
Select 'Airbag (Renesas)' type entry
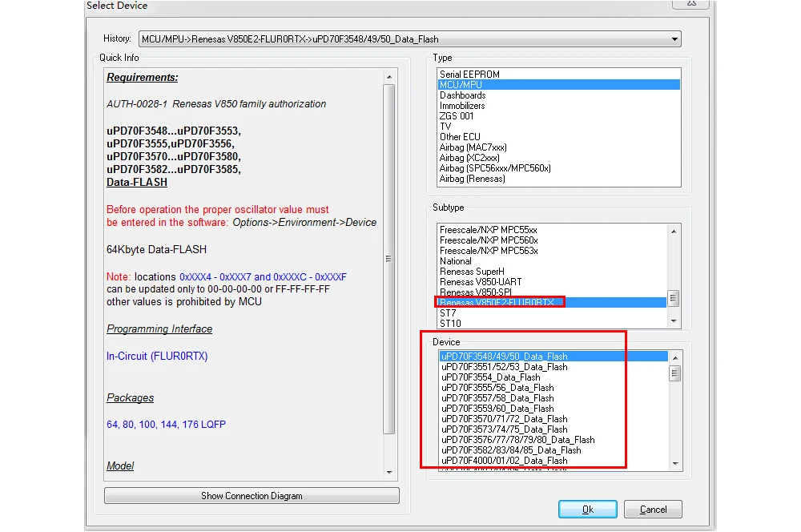(558, 179)
